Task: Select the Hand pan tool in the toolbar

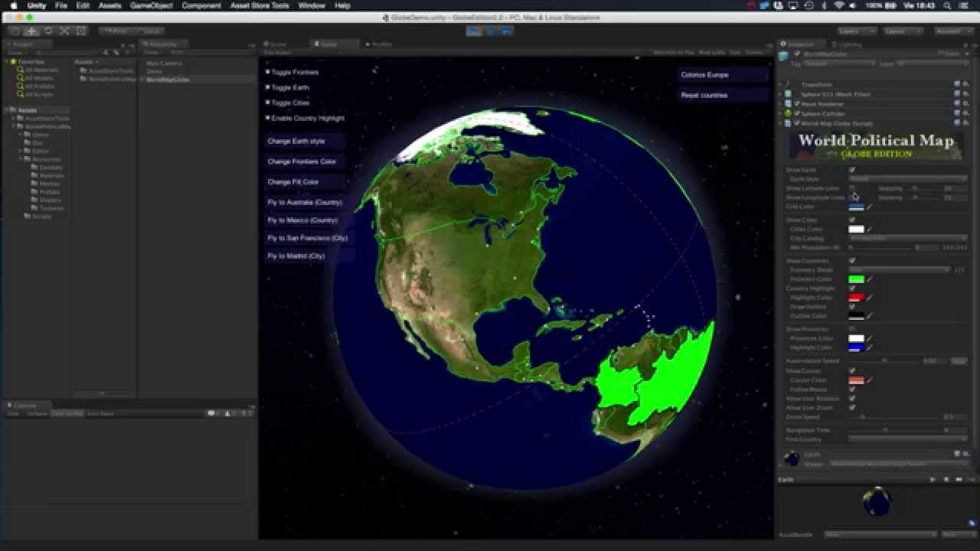Action: tap(15, 31)
